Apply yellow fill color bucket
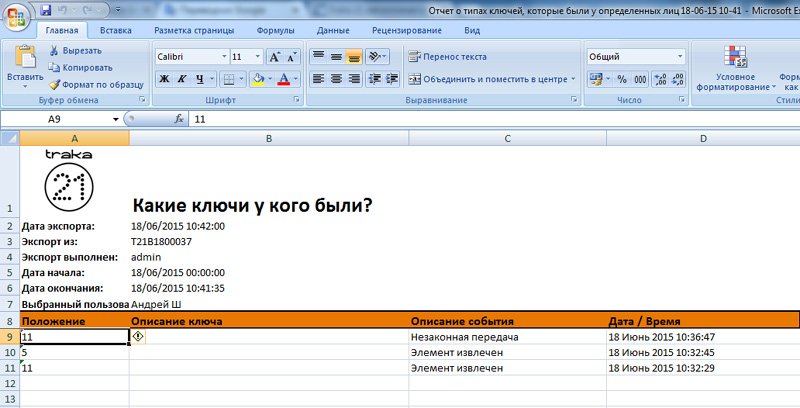 point(258,79)
